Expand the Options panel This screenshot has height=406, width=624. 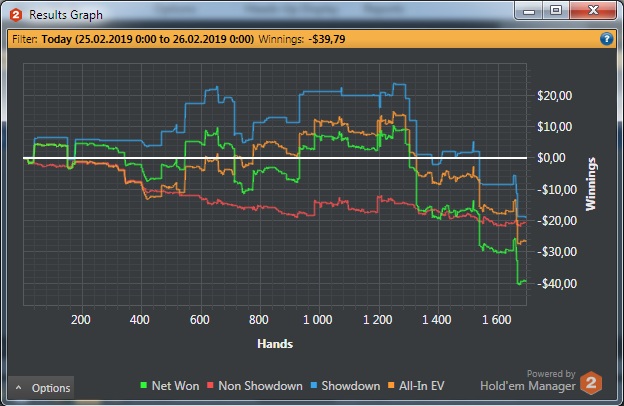pos(41,388)
